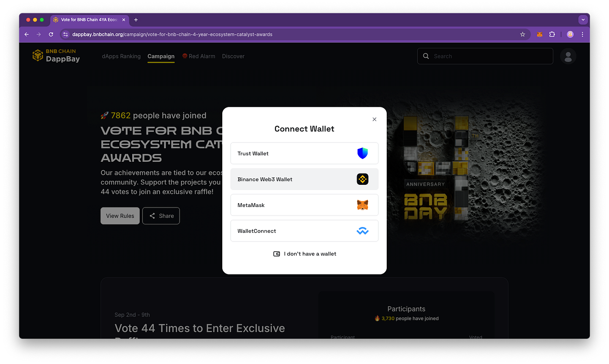Image resolution: width=609 pixels, height=364 pixels.
Task: Switch to the Campaign tab
Action: pyautogui.click(x=161, y=56)
